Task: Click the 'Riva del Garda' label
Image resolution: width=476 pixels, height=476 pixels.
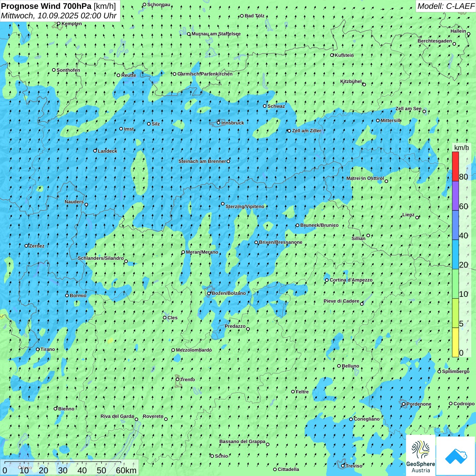Action: 117,416
